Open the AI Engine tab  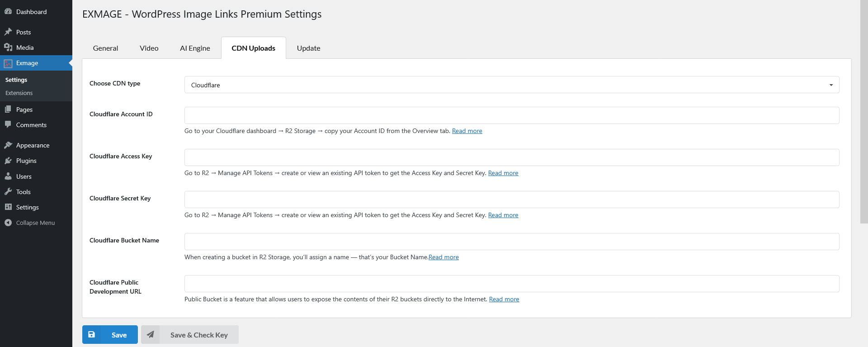coord(195,48)
